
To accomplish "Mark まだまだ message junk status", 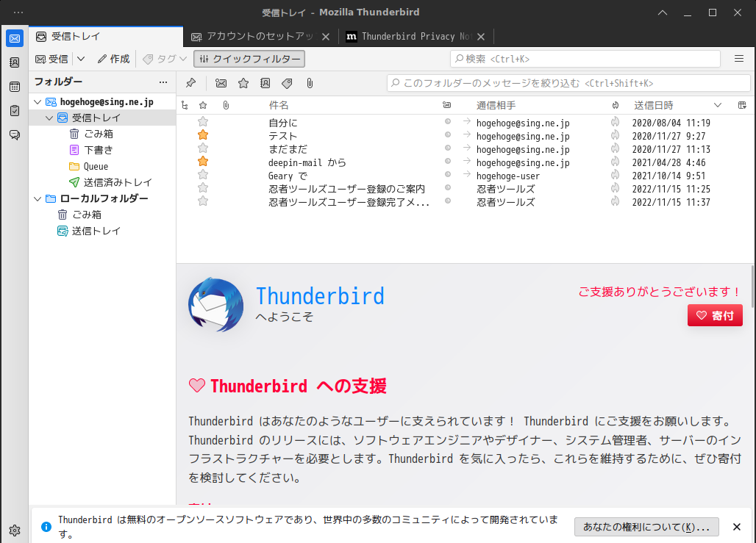I will 616,148.
